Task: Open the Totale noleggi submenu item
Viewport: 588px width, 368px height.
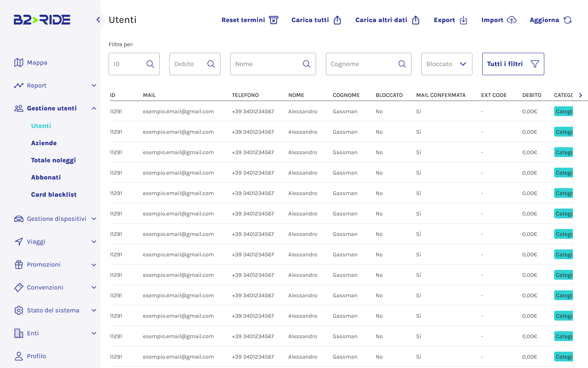Action: point(53,160)
